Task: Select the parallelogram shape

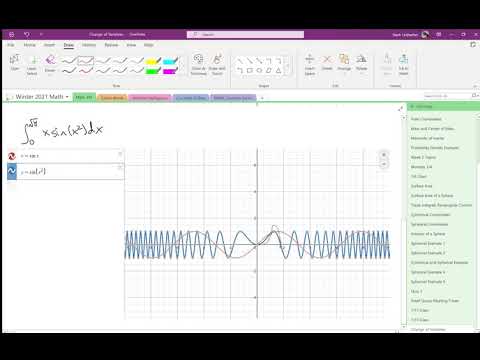Action: tap(269, 70)
